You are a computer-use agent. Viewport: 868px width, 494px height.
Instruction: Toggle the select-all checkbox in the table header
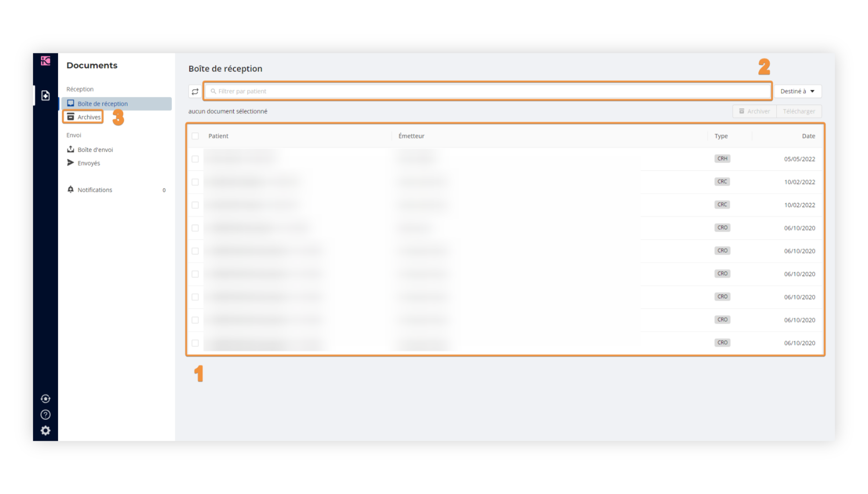tap(195, 136)
